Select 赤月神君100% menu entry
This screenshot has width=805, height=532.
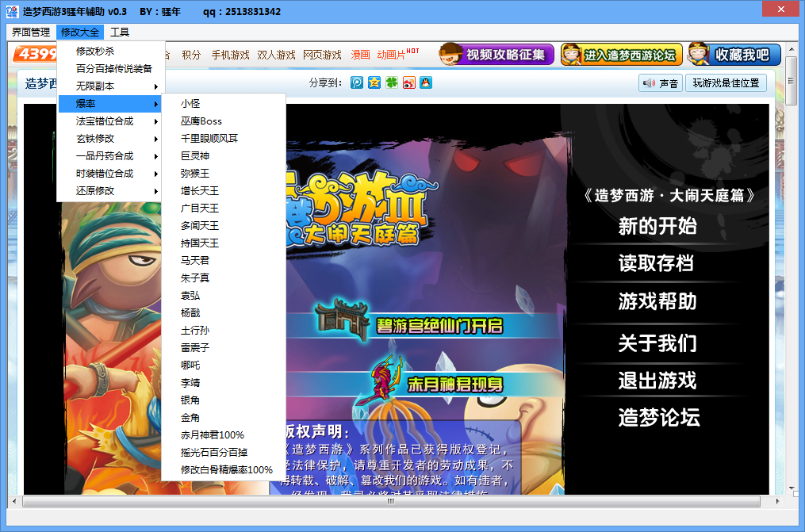(x=213, y=435)
